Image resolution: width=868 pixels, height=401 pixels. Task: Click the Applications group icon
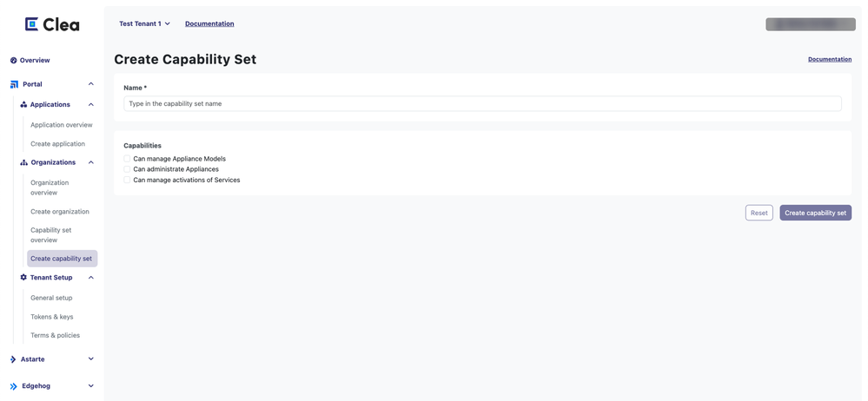click(23, 105)
